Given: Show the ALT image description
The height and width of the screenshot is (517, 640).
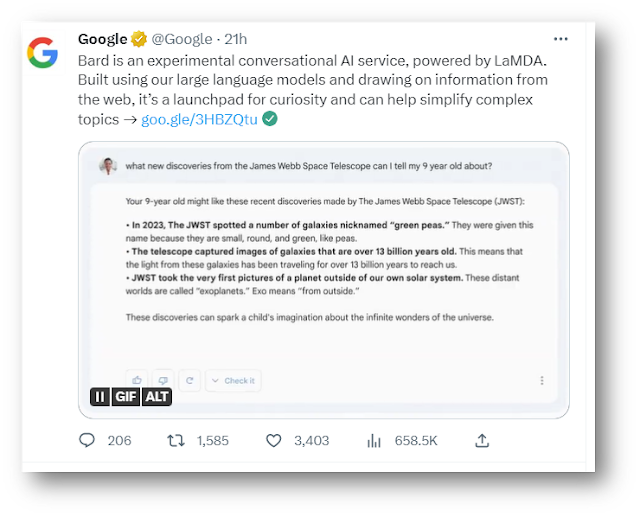Looking at the screenshot, I should pyautogui.click(x=157, y=397).
